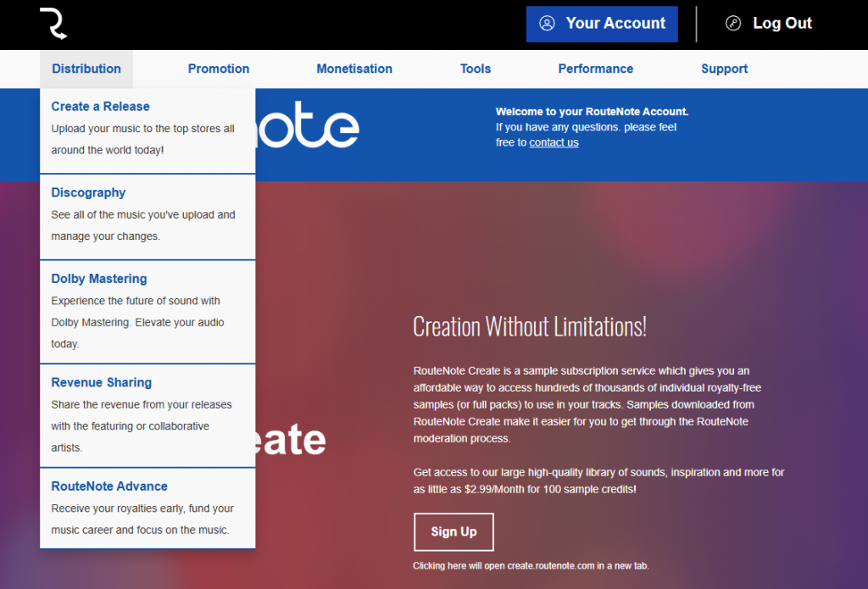Image resolution: width=868 pixels, height=589 pixels.
Task: Open the Support menu
Action: [724, 69]
